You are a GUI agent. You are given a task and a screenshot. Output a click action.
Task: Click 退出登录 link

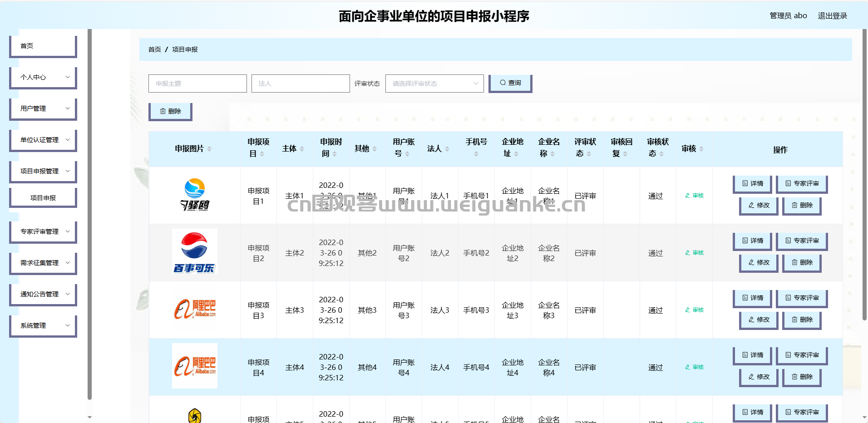point(833,15)
